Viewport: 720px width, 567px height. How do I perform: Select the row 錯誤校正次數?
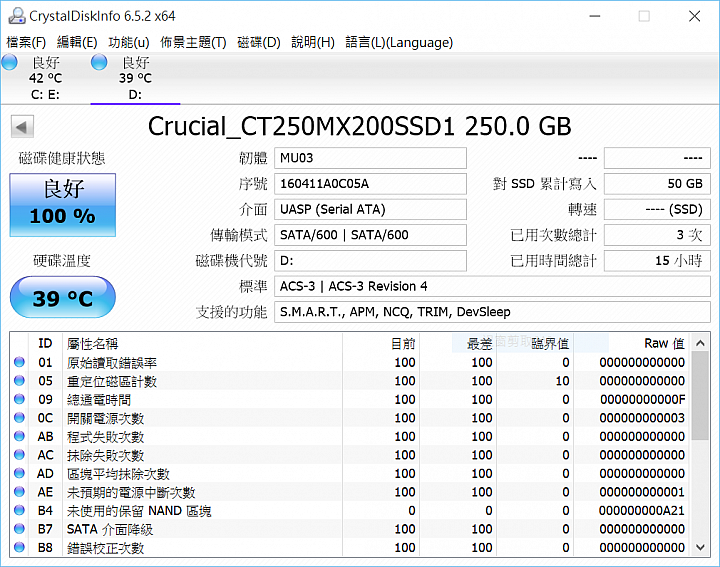point(350,547)
